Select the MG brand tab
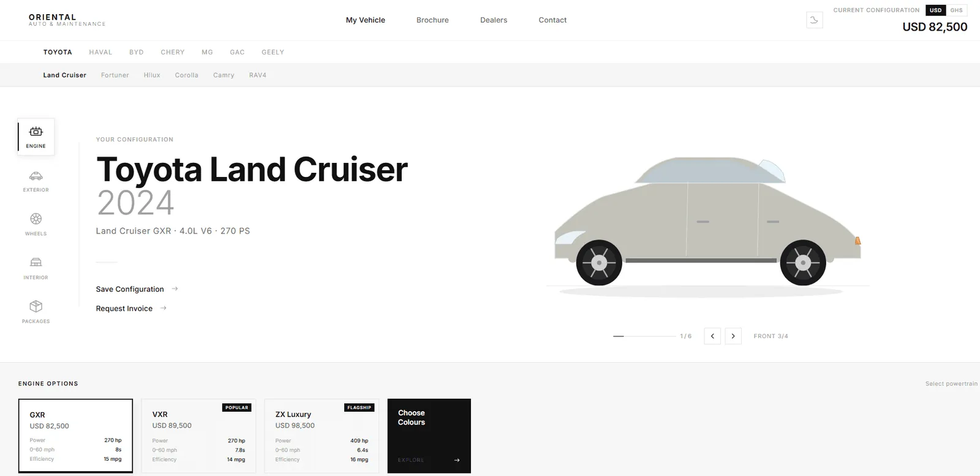The height and width of the screenshot is (476, 980). click(x=208, y=52)
